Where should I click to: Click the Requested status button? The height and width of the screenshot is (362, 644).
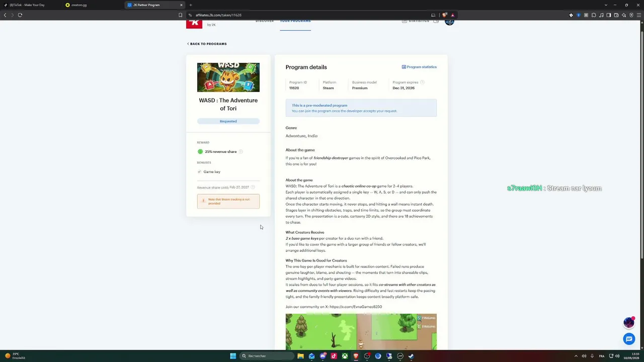pos(228,121)
